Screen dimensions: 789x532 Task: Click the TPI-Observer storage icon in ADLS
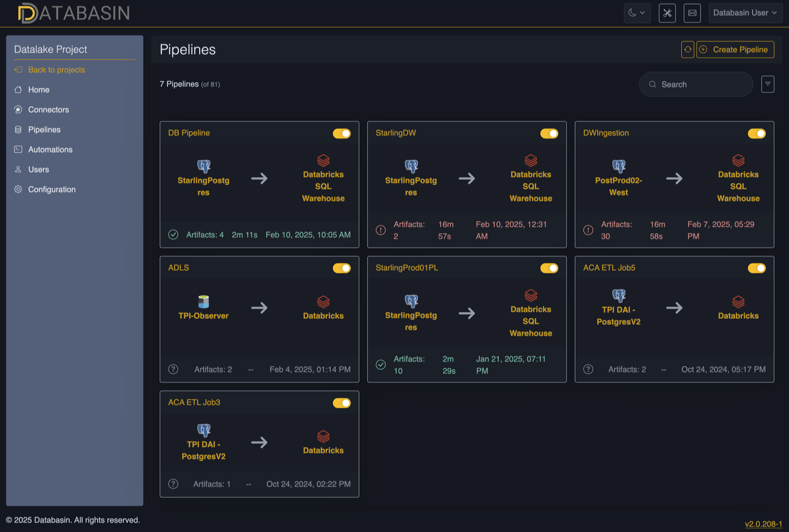click(x=204, y=302)
